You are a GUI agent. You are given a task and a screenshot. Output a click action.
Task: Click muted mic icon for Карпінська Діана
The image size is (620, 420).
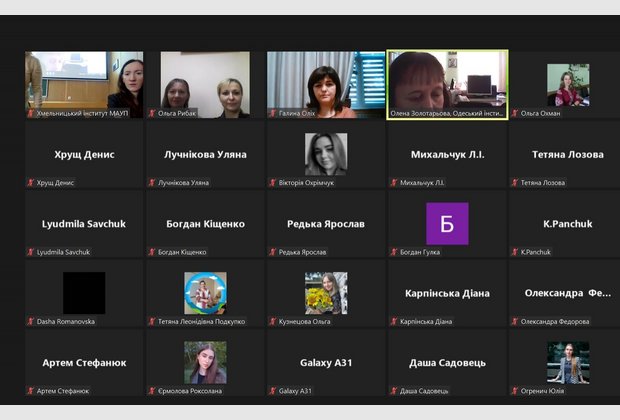click(x=394, y=322)
